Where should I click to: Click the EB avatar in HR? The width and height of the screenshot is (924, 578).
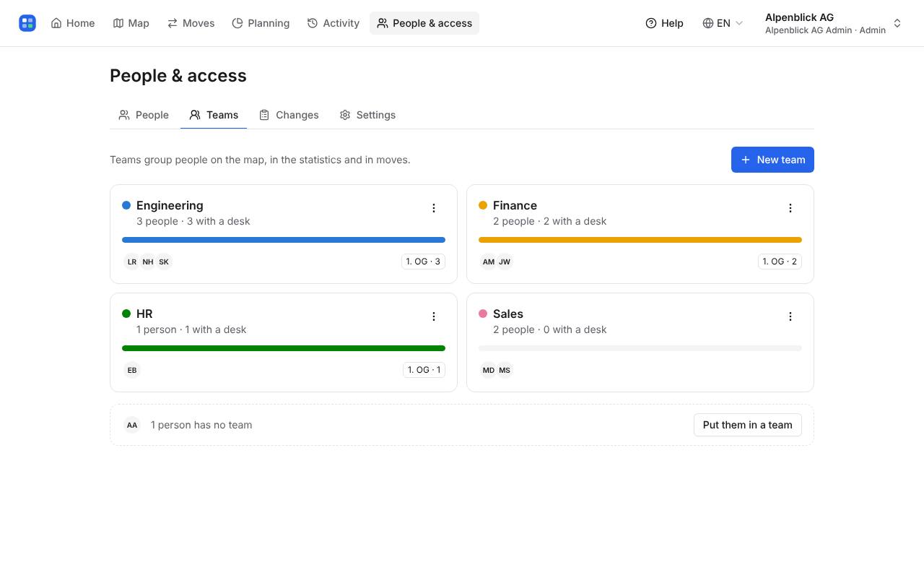[132, 370]
